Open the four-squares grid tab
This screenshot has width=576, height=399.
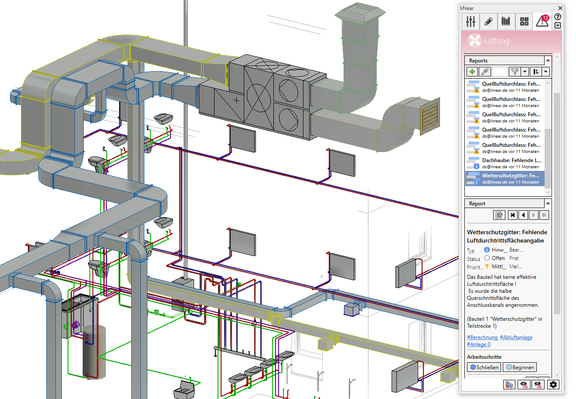[524, 21]
